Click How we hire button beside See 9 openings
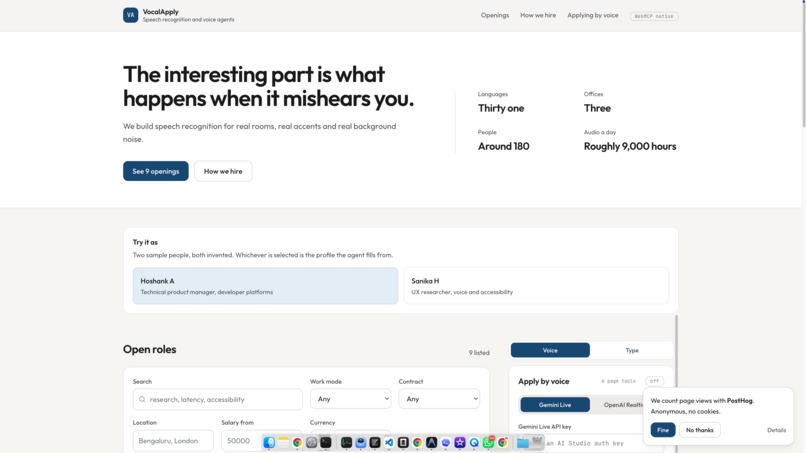Screen dimensions: 806x453 point(223,171)
